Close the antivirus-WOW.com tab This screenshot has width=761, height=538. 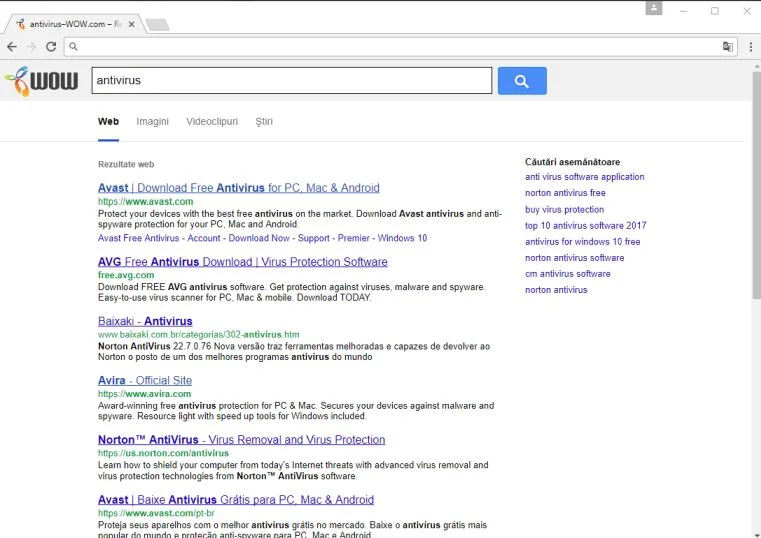pos(132,24)
